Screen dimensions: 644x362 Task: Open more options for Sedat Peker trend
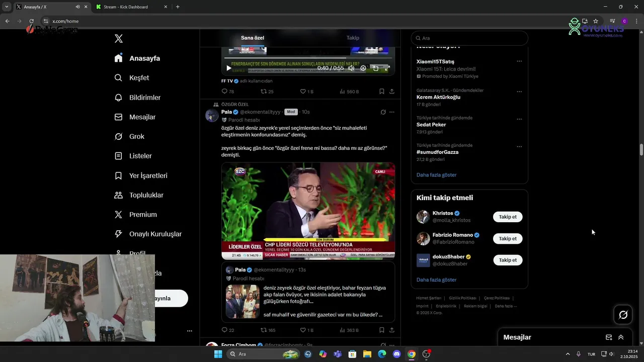click(x=519, y=120)
